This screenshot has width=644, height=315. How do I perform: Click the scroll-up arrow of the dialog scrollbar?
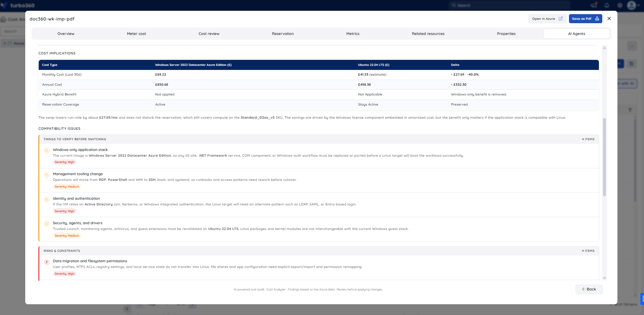(604, 48)
